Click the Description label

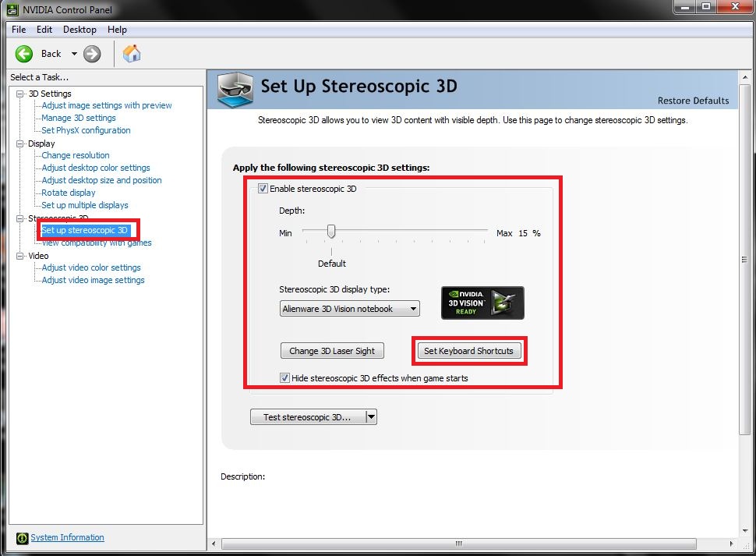tap(242, 476)
